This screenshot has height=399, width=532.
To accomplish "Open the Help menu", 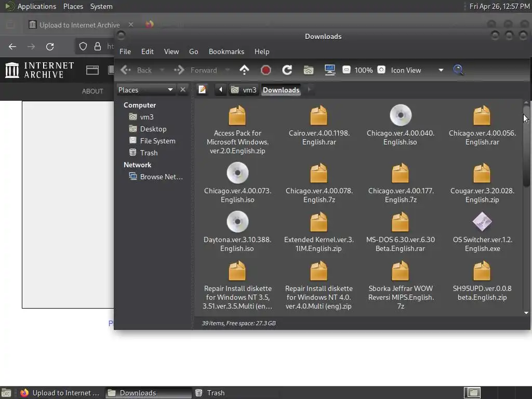I will pos(262,51).
